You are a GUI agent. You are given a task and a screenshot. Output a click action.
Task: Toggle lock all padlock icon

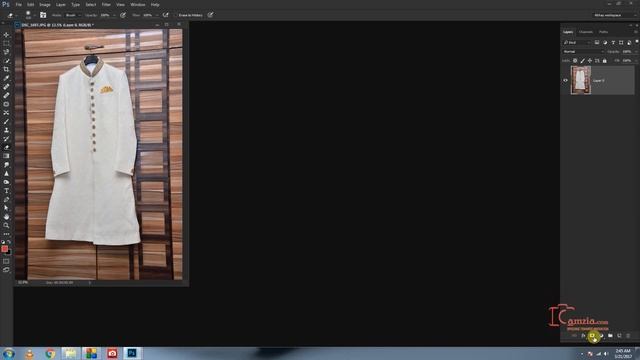(604, 60)
